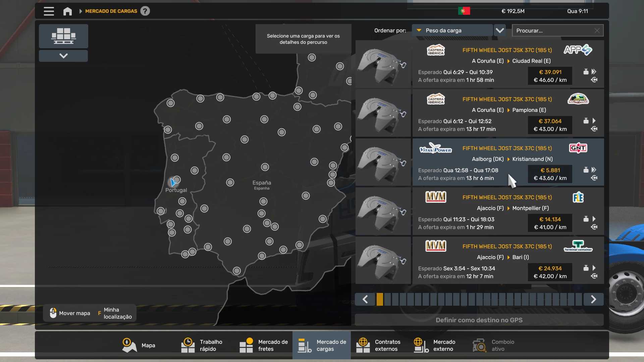This screenshot has width=644, height=362.
Task: Go to next page of cargo offers
Action: coord(593,299)
